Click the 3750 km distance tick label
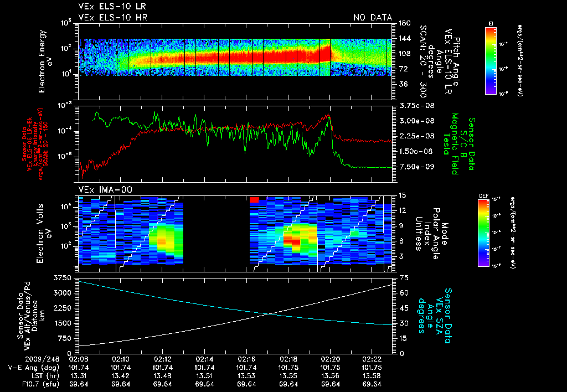 coord(62,278)
